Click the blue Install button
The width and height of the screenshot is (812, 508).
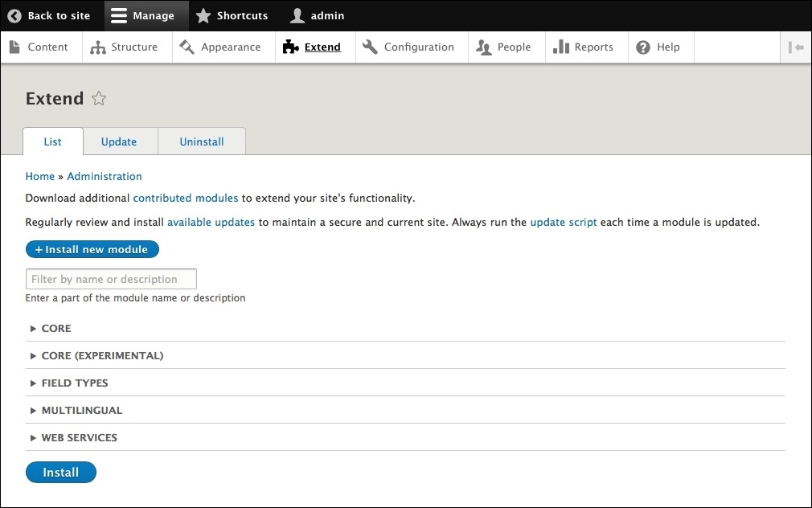(61, 473)
